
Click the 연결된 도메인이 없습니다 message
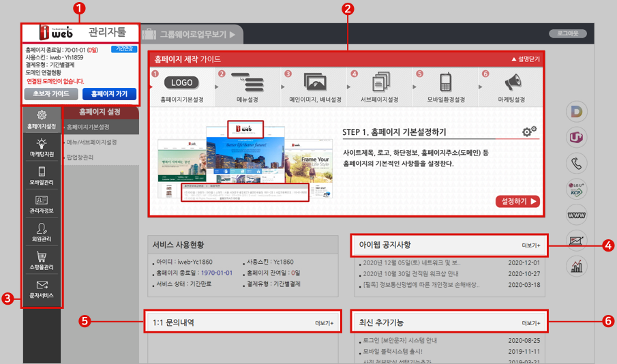pyautogui.click(x=55, y=81)
